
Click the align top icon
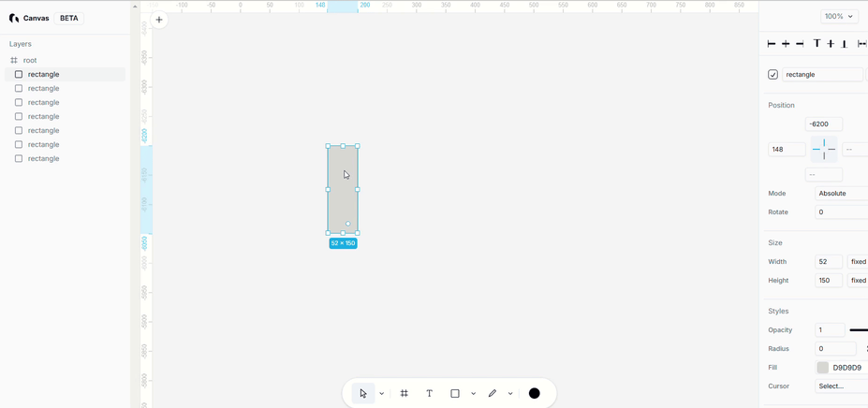click(x=817, y=44)
